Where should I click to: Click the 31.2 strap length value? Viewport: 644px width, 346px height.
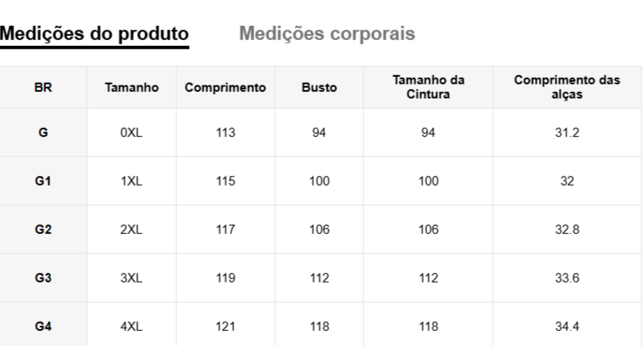point(566,133)
